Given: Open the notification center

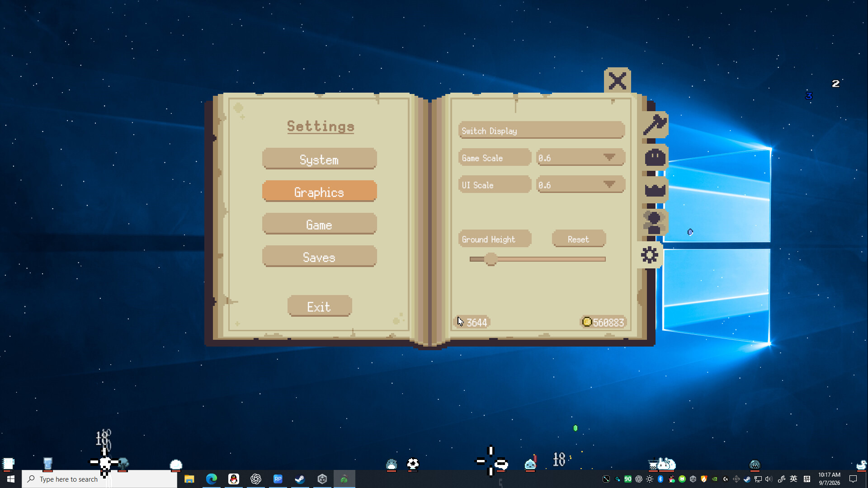Looking at the screenshot, I should [853, 479].
